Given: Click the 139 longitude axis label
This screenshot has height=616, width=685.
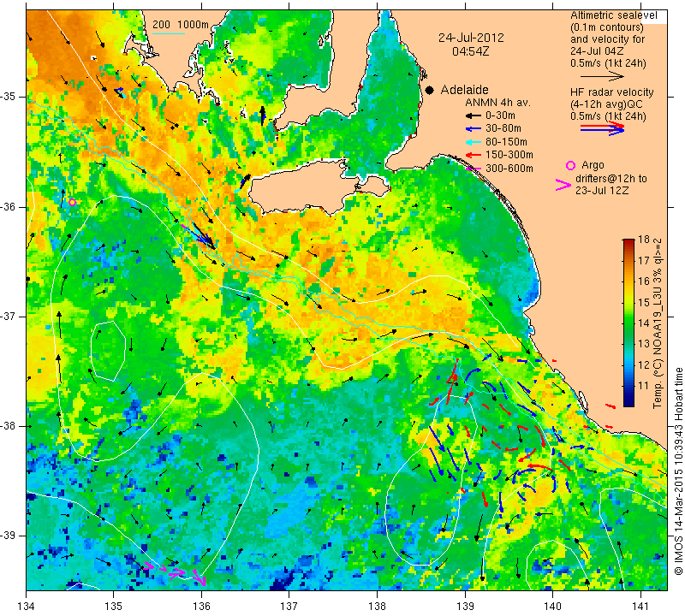Looking at the screenshot, I should [465, 607].
